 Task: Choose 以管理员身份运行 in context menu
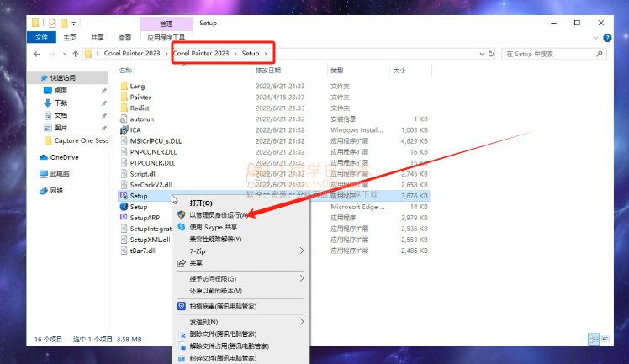coord(219,215)
